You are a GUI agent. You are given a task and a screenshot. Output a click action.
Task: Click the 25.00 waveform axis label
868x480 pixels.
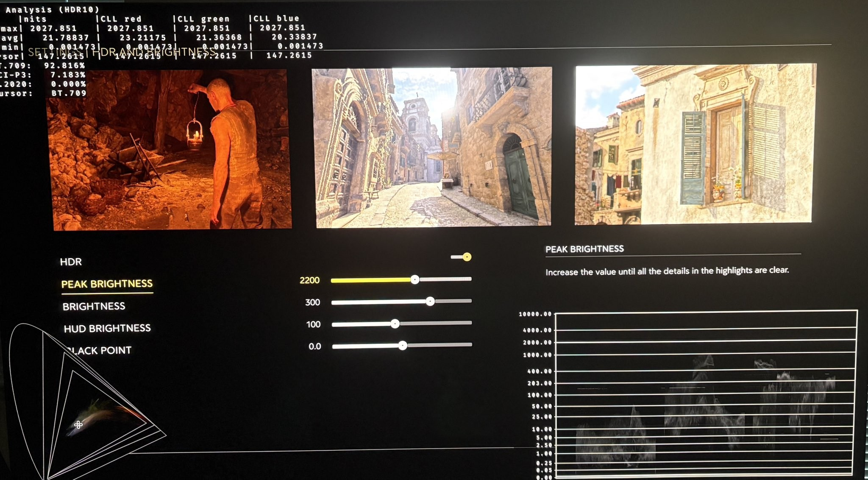pyautogui.click(x=542, y=417)
